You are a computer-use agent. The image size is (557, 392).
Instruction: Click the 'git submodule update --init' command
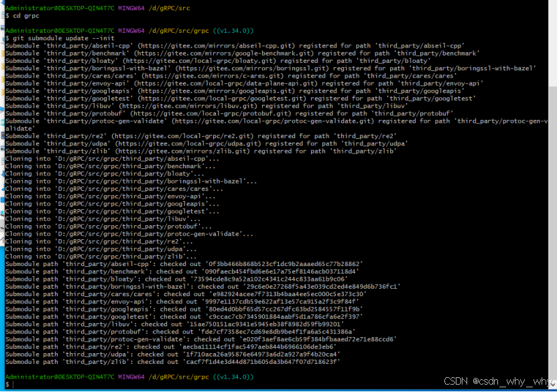click(x=60, y=38)
